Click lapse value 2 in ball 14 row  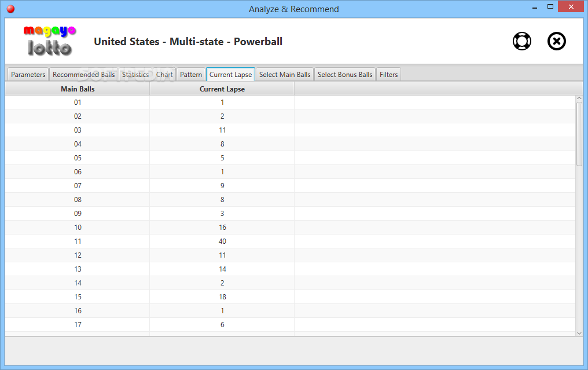222,283
